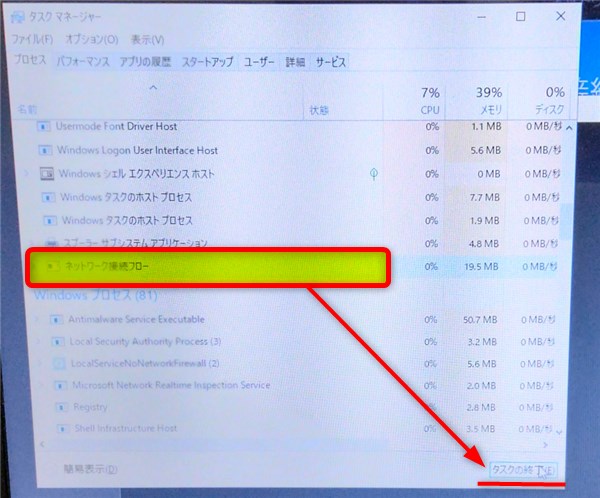Switch to the プロセス tab

point(30,60)
